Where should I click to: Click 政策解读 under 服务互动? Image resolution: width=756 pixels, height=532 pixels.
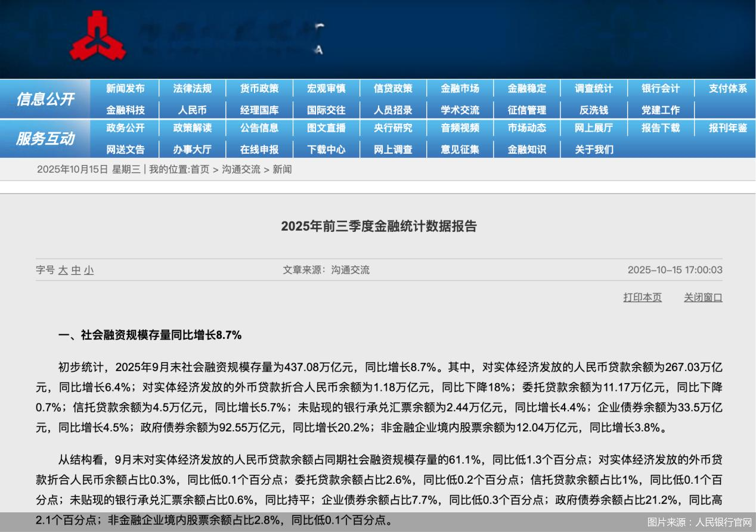point(192,128)
